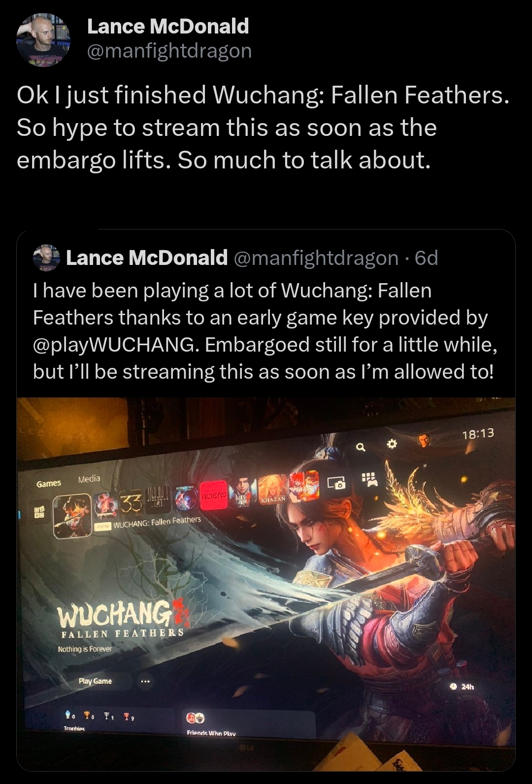Click the Play Game button
The width and height of the screenshot is (532, 784).
[x=95, y=681]
